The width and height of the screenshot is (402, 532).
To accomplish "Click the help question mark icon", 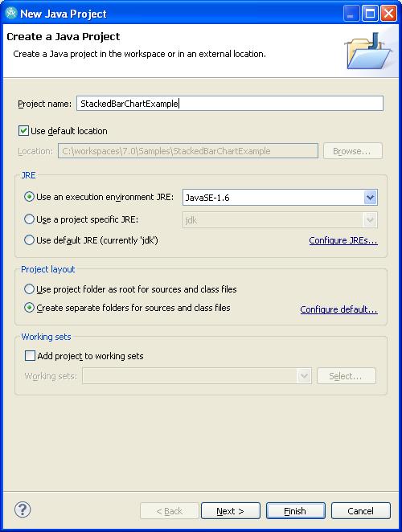I will [x=23, y=509].
